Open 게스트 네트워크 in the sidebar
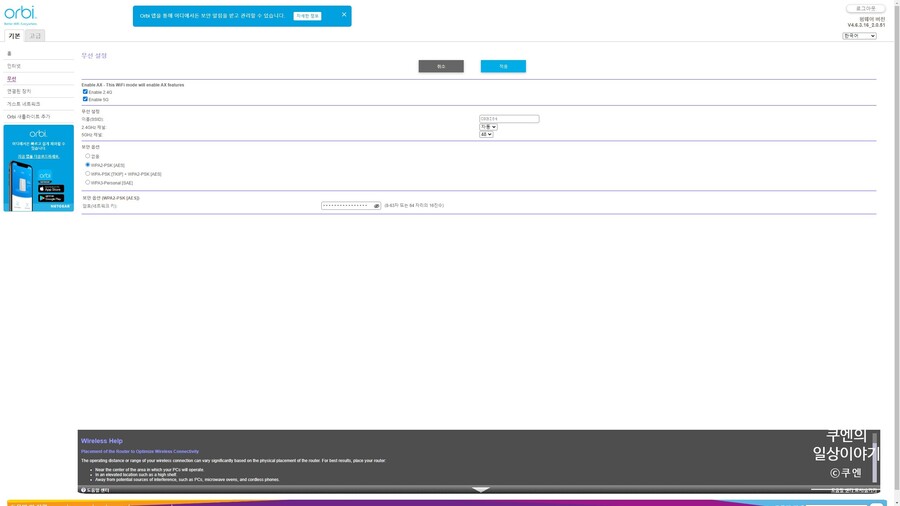Viewport: 900px width, 506px height. click(x=24, y=104)
